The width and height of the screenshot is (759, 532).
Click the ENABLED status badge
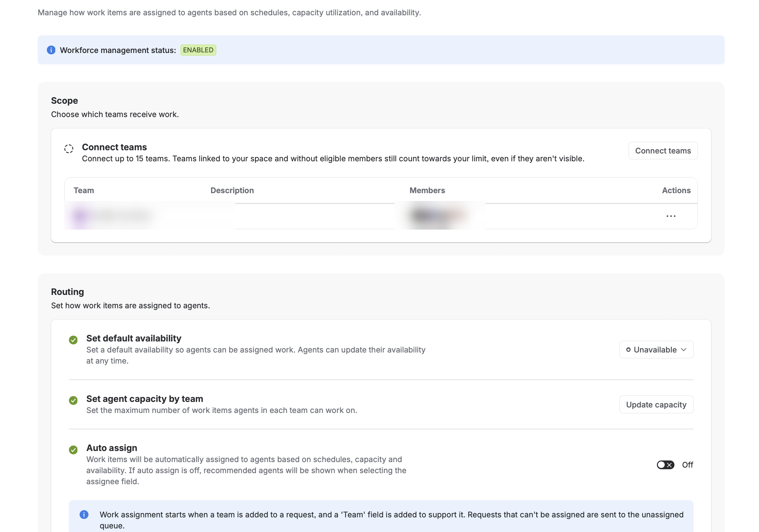coord(198,50)
